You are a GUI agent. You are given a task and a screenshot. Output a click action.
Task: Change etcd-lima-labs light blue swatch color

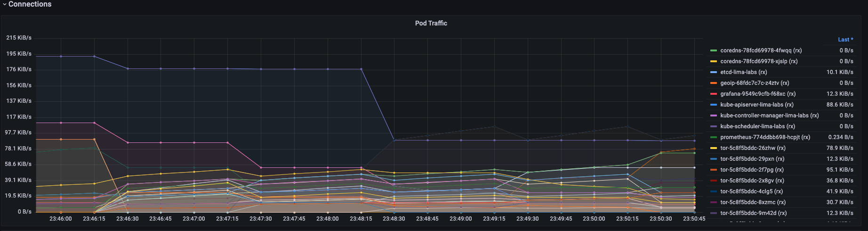[x=714, y=72]
